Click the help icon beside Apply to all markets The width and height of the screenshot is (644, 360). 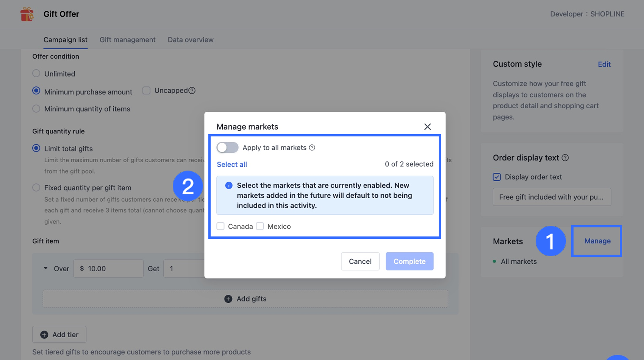312,148
